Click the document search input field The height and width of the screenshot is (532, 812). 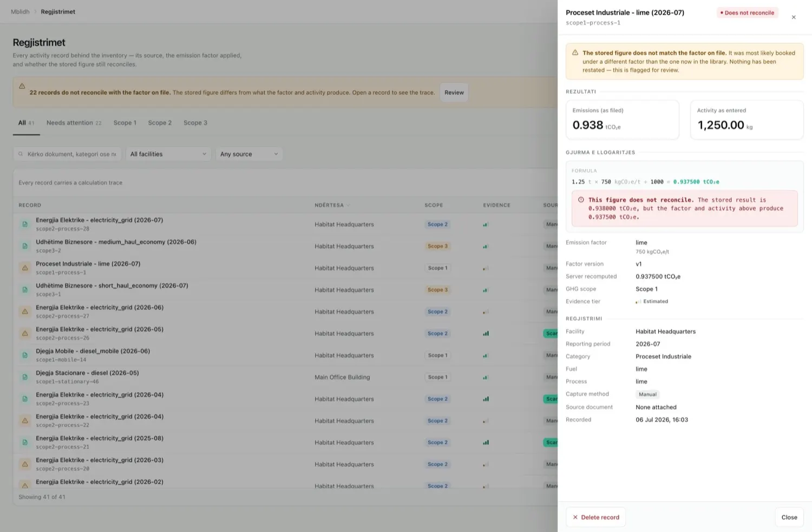pos(67,154)
